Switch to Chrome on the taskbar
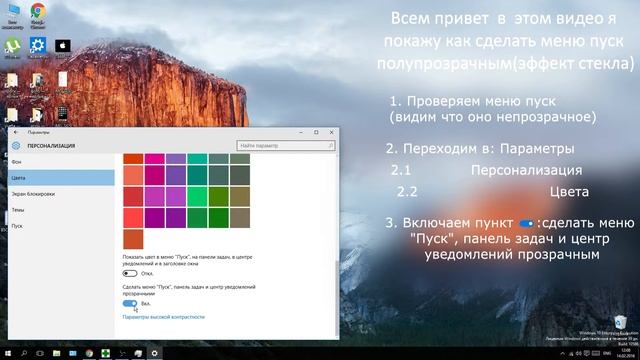The height and width of the screenshot is (360, 640). point(89,353)
